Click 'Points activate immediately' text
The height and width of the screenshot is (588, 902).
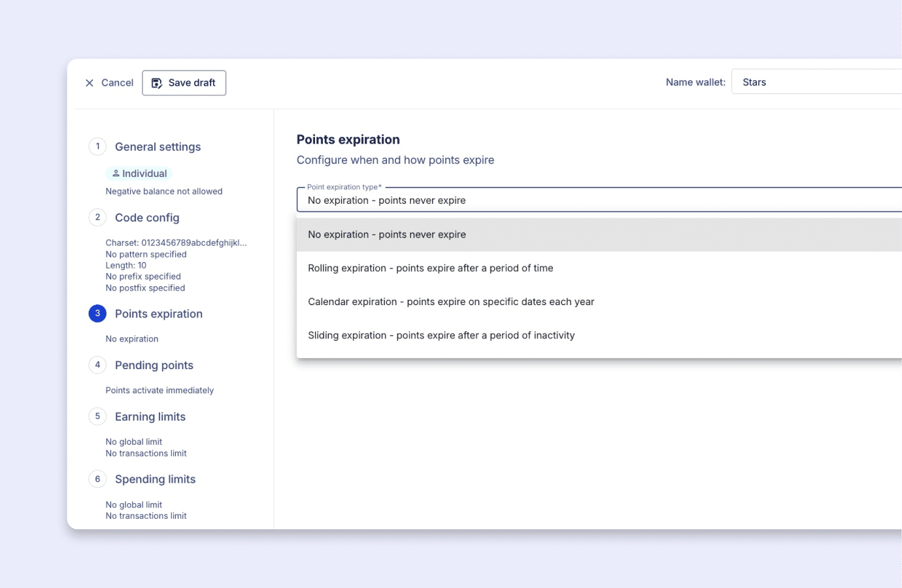[159, 391]
